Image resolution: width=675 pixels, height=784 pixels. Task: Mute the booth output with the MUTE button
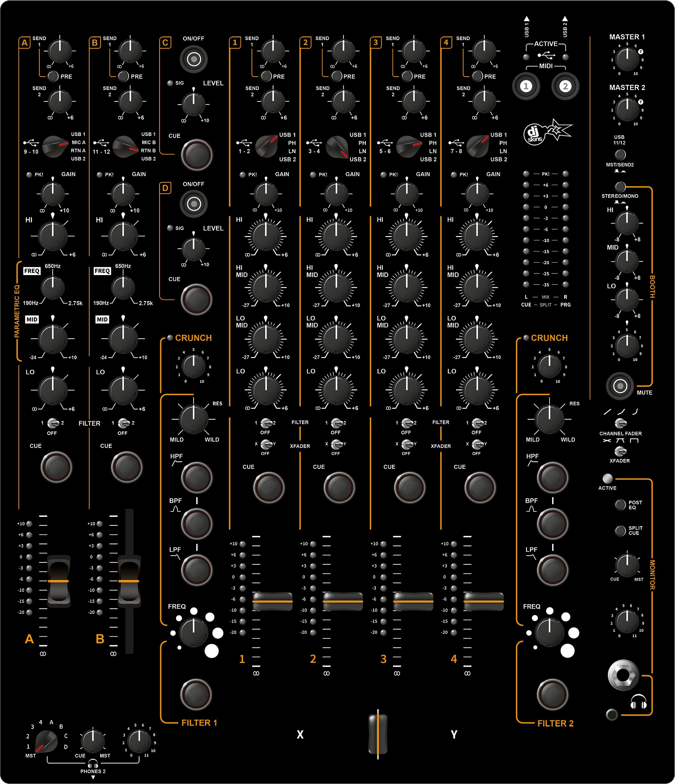[620, 386]
